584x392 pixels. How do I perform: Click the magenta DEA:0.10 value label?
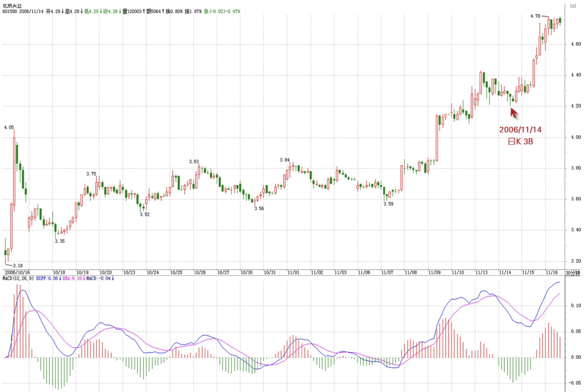click(x=73, y=279)
